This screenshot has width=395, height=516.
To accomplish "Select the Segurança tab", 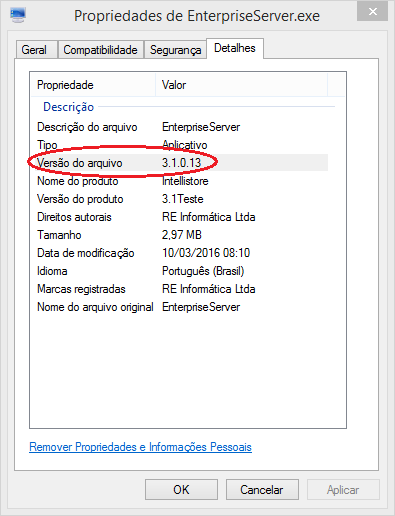I will tap(175, 50).
